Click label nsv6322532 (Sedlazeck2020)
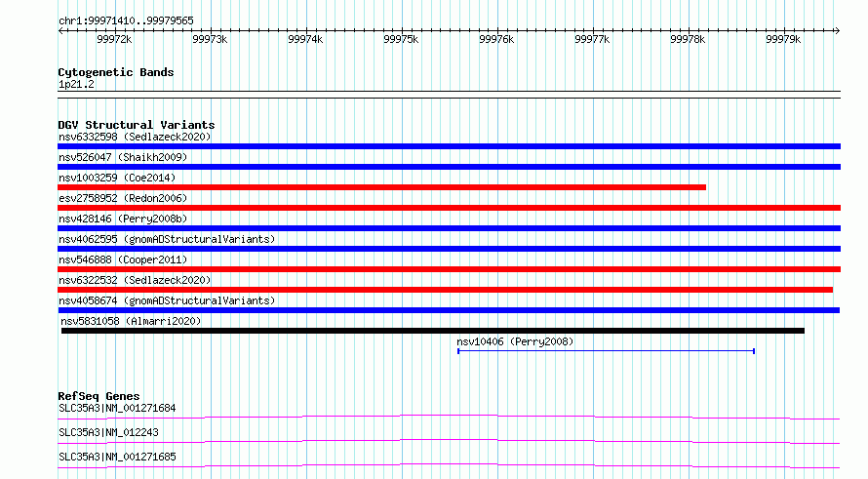This screenshot has height=479, width=868. click(135, 280)
